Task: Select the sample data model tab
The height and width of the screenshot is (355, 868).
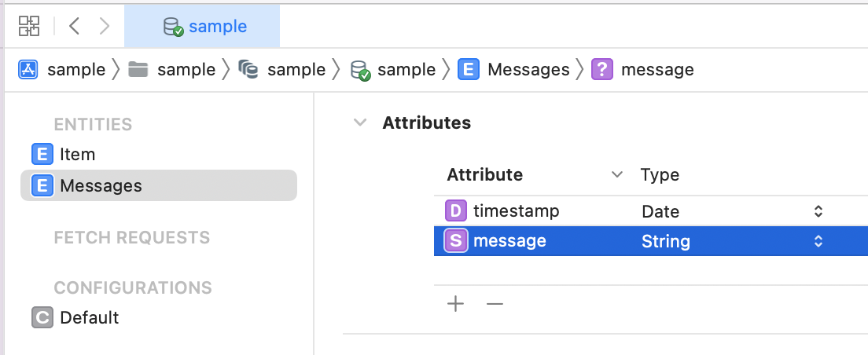Action: click(x=202, y=26)
